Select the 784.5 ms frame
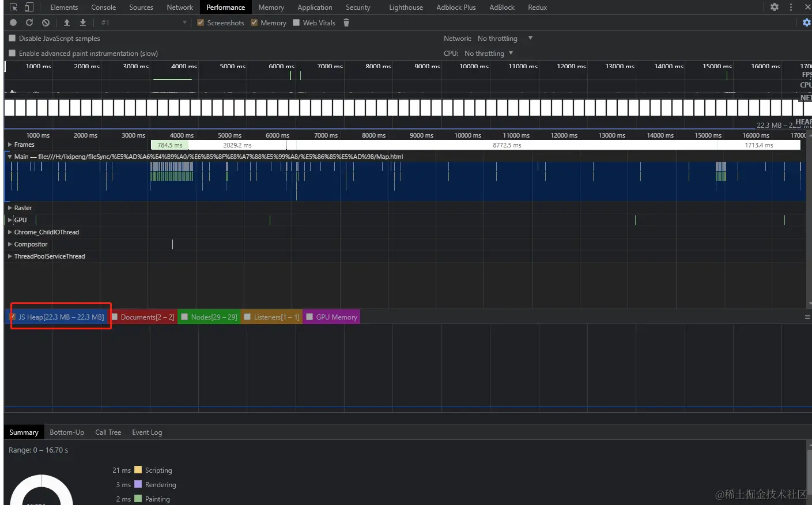Image resolution: width=812 pixels, height=505 pixels. pos(169,145)
